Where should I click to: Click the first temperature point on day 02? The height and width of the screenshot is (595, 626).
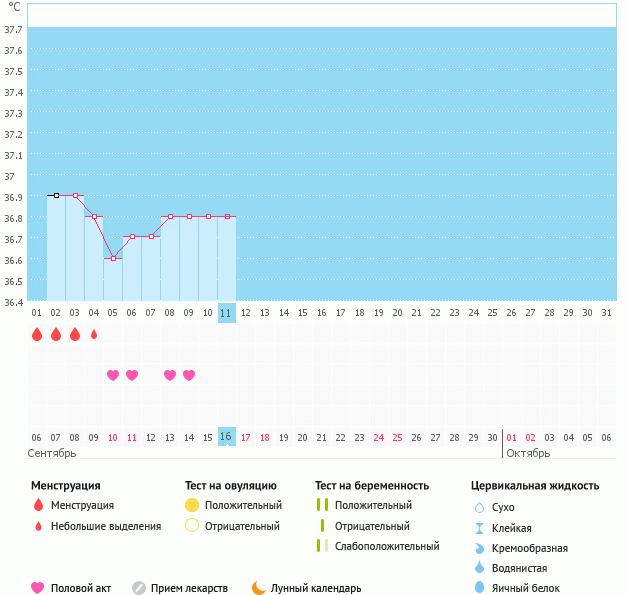(x=56, y=196)
